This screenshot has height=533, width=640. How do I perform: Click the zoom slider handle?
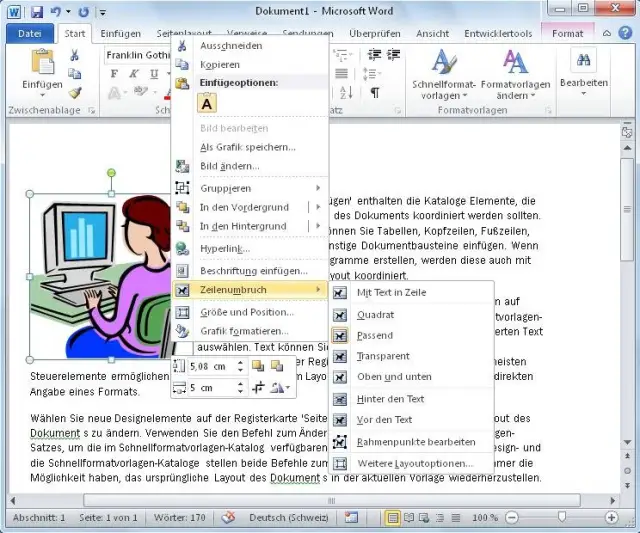pos(562,517)
